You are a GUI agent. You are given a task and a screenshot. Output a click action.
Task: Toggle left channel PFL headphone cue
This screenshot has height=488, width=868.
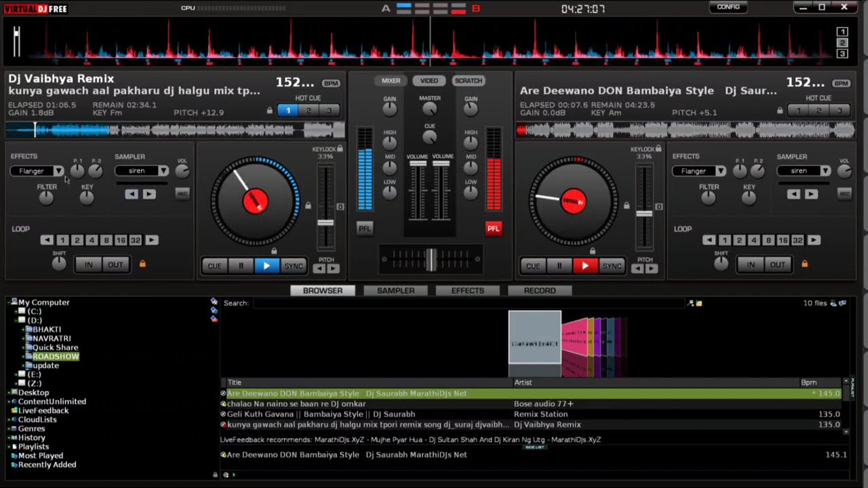[365, 228]
